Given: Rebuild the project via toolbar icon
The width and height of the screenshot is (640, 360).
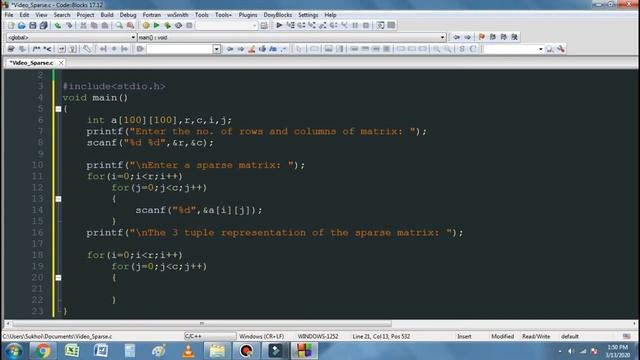Looking at the screenshot, I should [x=178, y=25].
